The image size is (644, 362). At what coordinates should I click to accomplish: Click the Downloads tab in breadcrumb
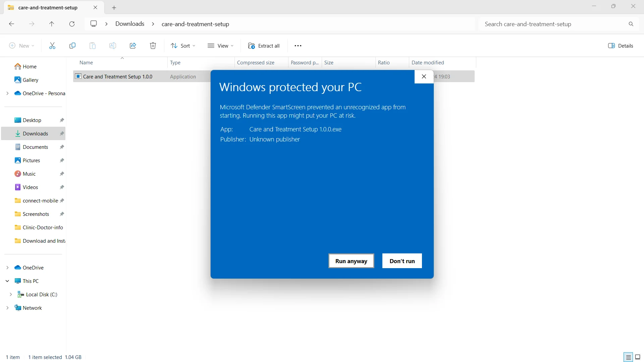tap(129, 24)
